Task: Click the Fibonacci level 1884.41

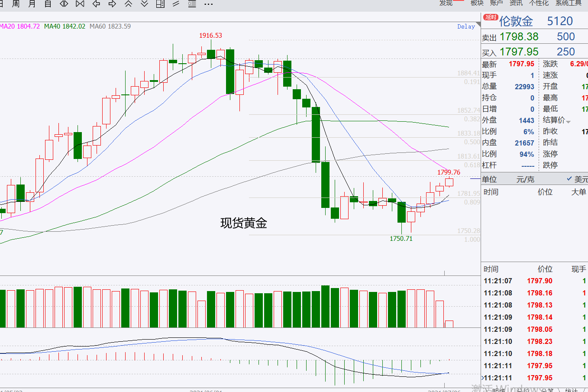Action: pyautogui.click(x=468, y=73)
